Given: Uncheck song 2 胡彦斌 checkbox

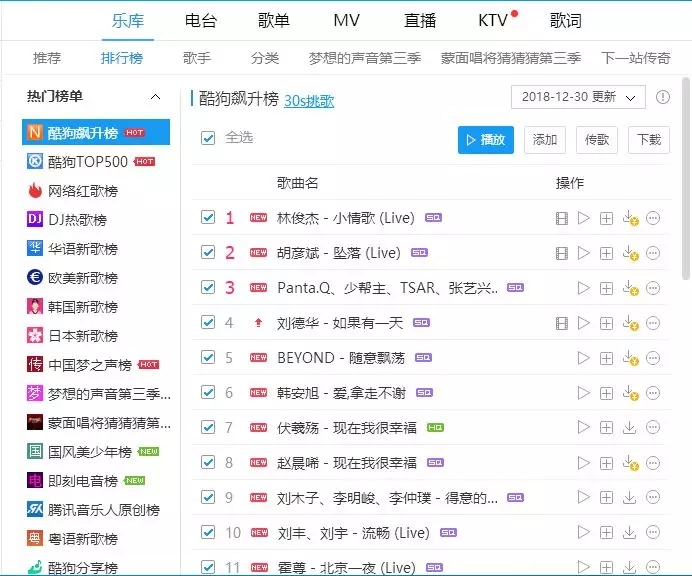Looking at the screenshot, I should [x=208, y=252].
